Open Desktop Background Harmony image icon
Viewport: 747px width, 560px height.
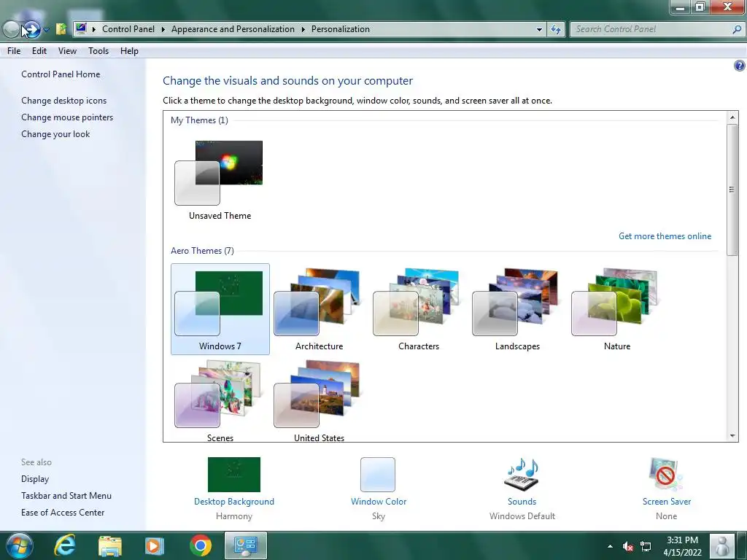pyautogui.click(x=234, y=475)
